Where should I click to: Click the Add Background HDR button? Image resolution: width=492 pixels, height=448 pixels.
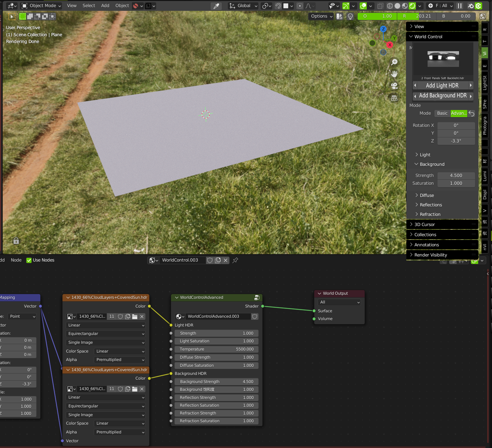point(443,95)
